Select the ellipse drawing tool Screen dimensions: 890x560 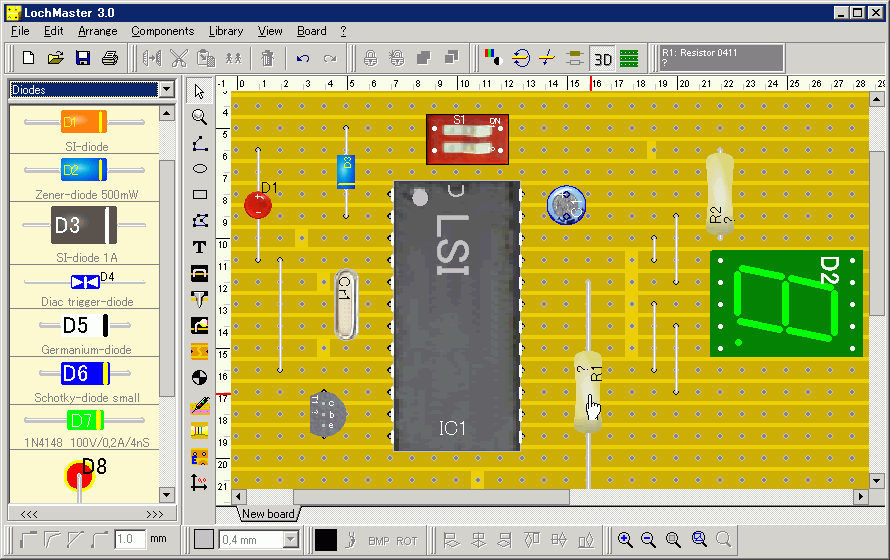point(199,169)
